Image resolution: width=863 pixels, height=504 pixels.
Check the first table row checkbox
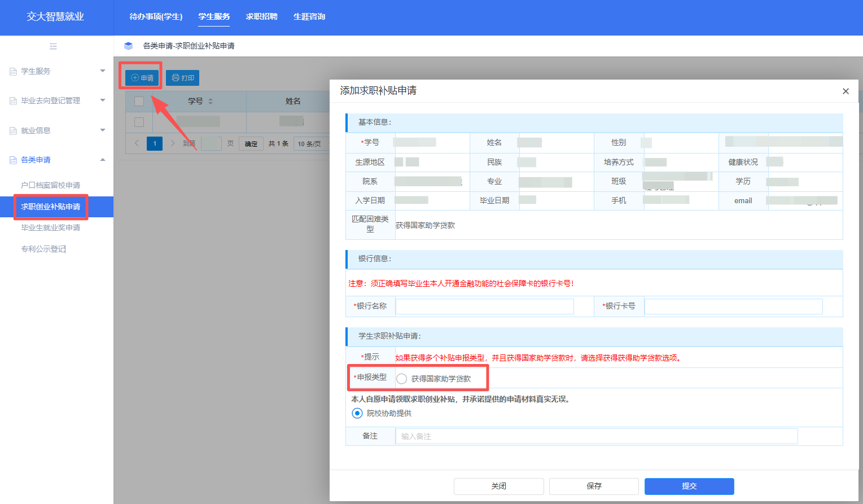pos(139,122)
